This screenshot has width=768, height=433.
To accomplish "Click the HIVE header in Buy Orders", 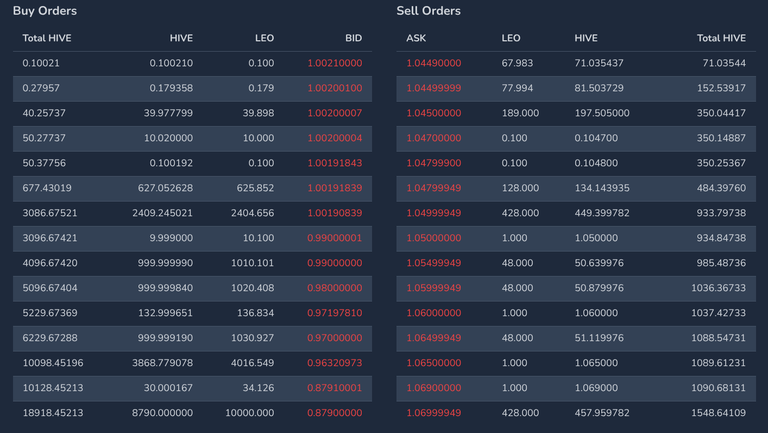I will point(181,38).
